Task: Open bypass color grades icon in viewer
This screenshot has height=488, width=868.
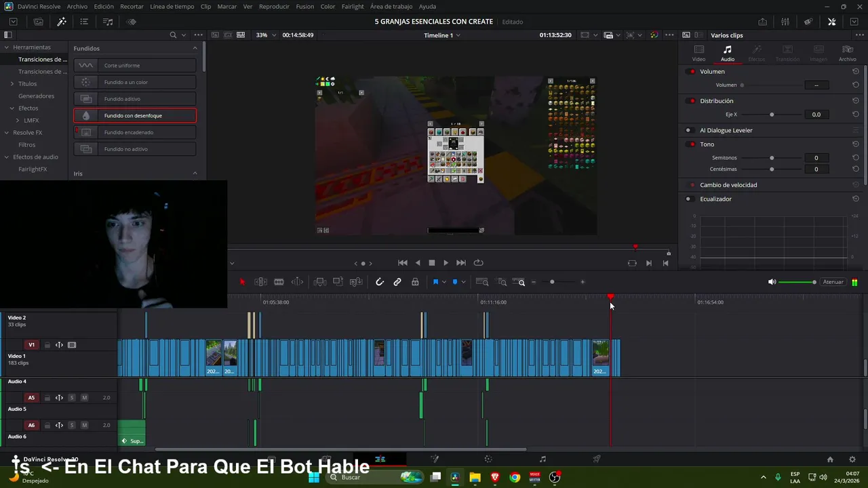Action: (x=654, y=35)
